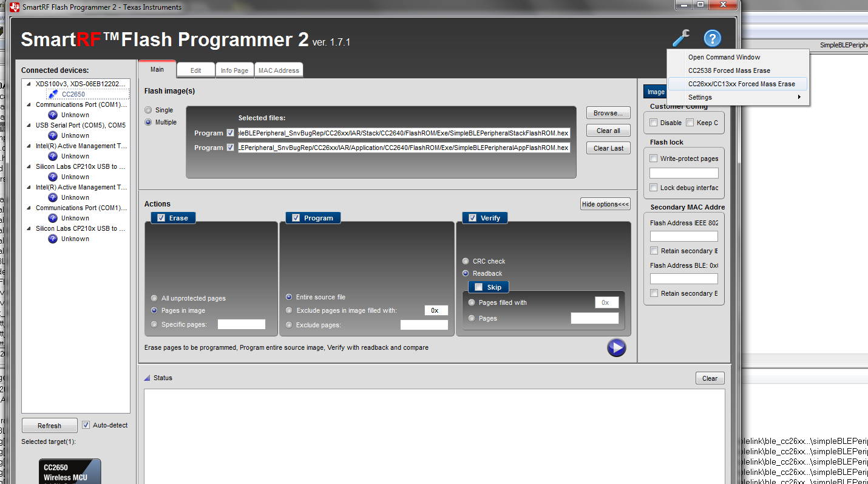Open the Edit tab
Screen dimensions: 868x484
click(x=195, y=70)
